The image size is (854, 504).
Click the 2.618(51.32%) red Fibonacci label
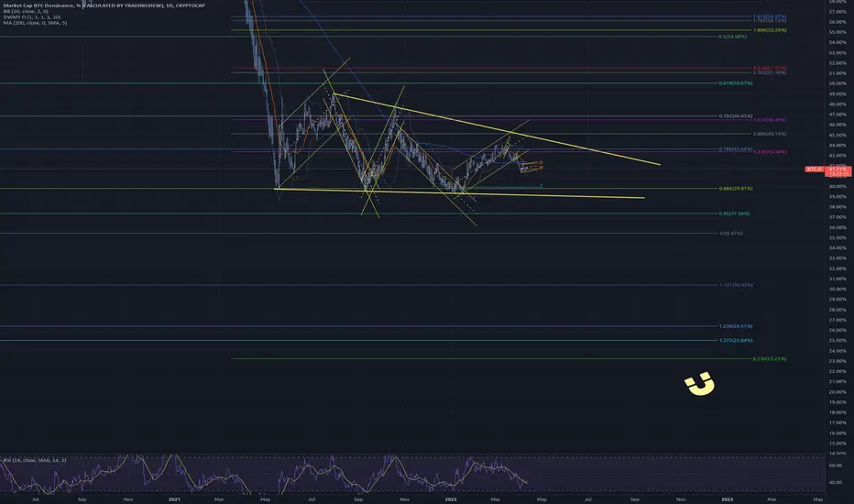coord(770,69)
